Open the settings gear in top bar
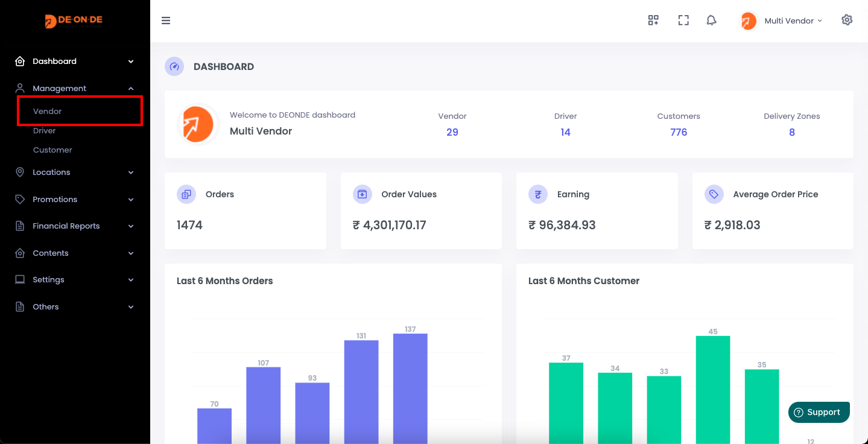 [847, 21]
